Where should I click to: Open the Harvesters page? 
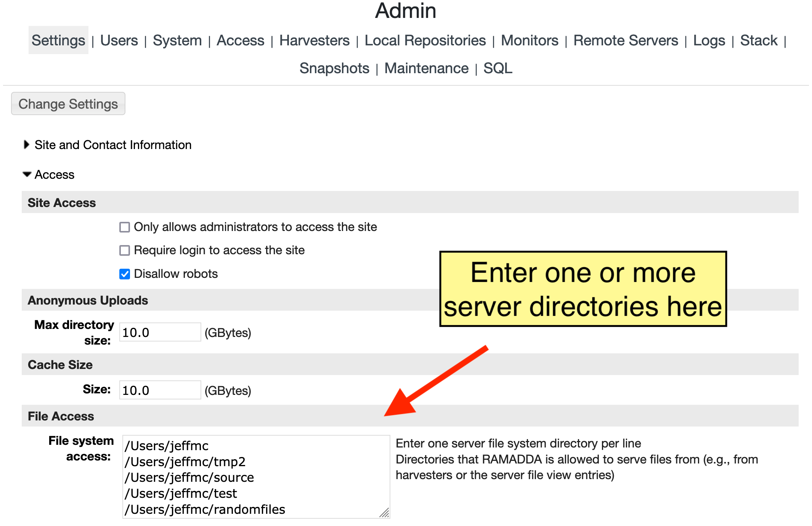point(314,40)
